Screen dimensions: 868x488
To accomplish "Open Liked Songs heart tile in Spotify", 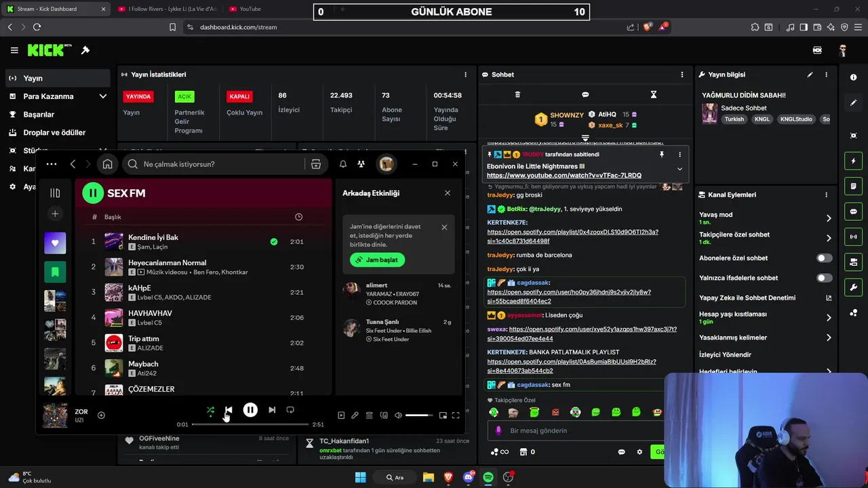I will (x=55, y=243).
